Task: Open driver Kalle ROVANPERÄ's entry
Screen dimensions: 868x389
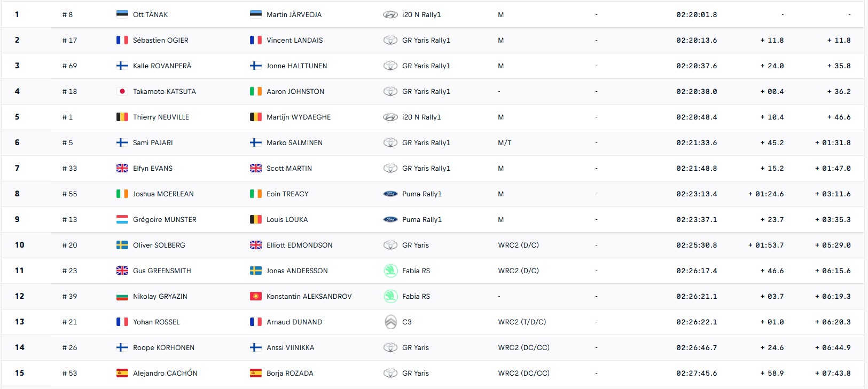Action: (x=162, y=66)
